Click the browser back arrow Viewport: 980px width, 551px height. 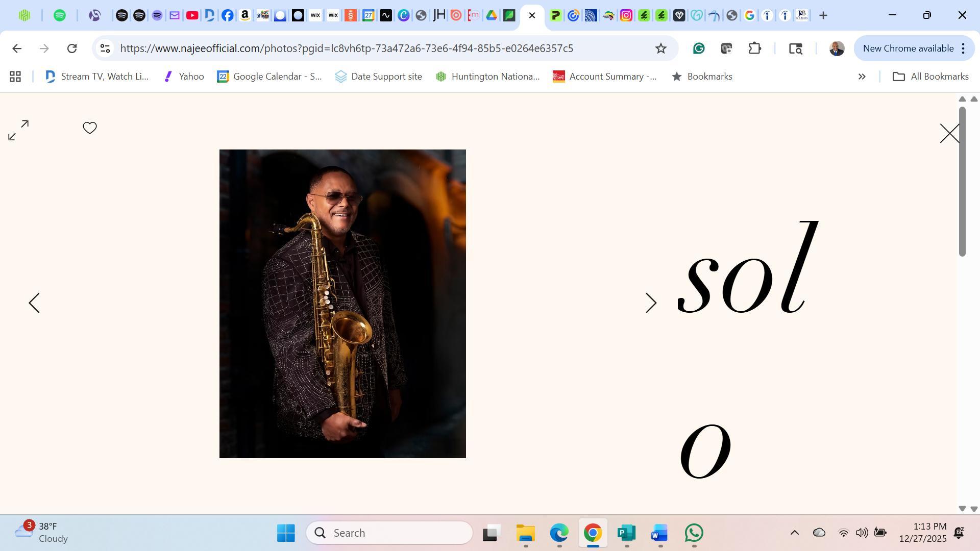[x=17, y=48]
